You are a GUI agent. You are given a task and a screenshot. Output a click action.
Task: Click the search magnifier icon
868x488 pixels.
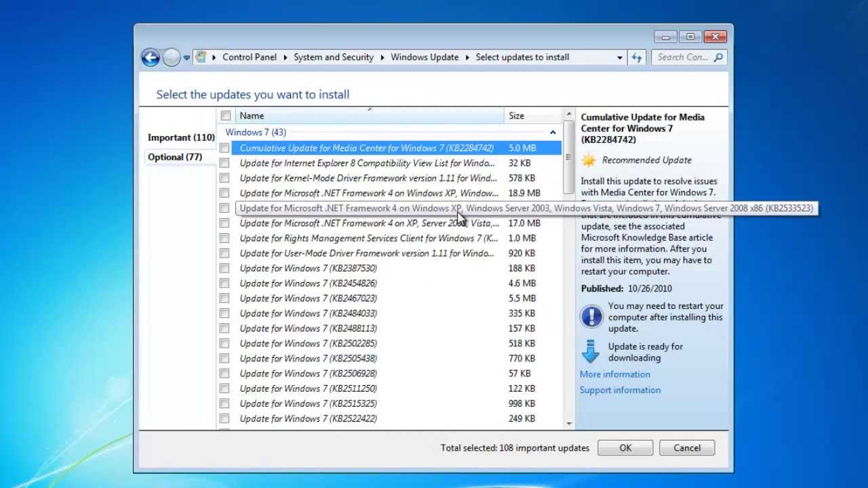pyautogui.click(x=718, y=57)
